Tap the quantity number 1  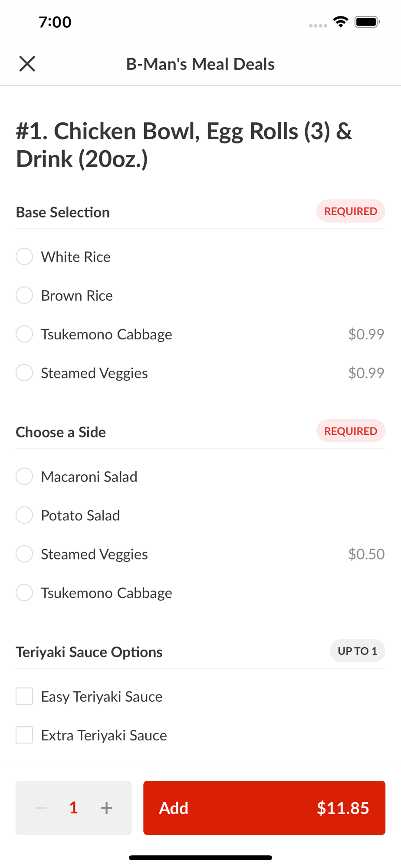74,808
